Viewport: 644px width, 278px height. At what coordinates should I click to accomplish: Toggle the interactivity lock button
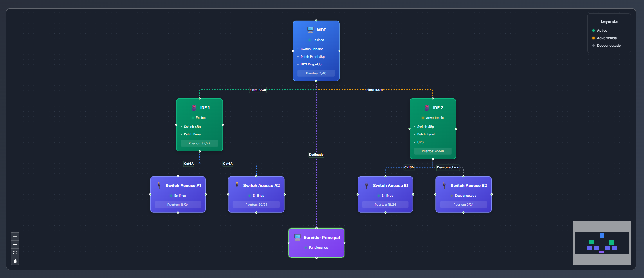click(x=15, y=261)
